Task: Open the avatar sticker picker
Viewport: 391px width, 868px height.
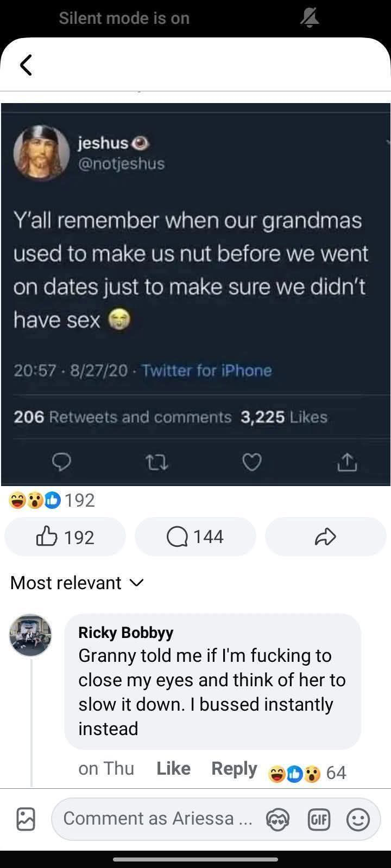Action: pyautogui.click(x=278, y=819)
